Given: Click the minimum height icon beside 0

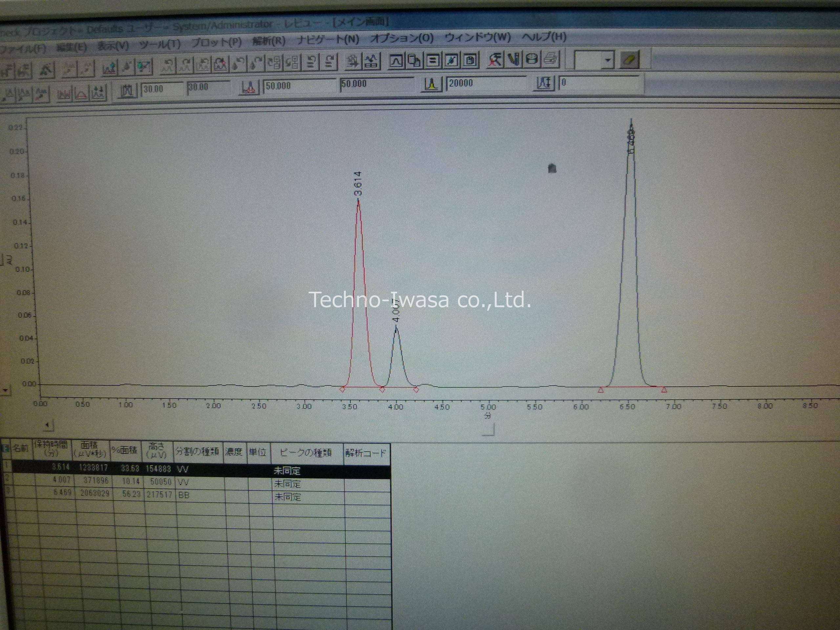Looking at the screenshot, I should pos(544,83).
